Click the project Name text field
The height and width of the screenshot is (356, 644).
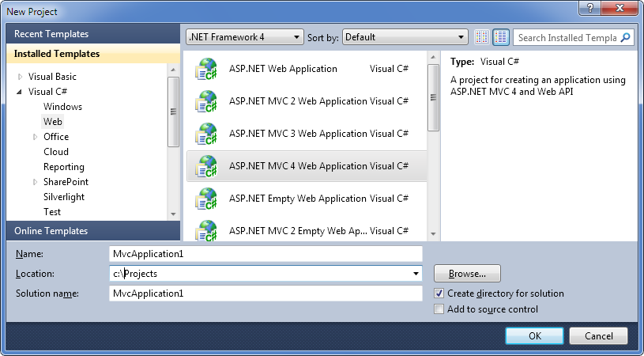point(266,254)
